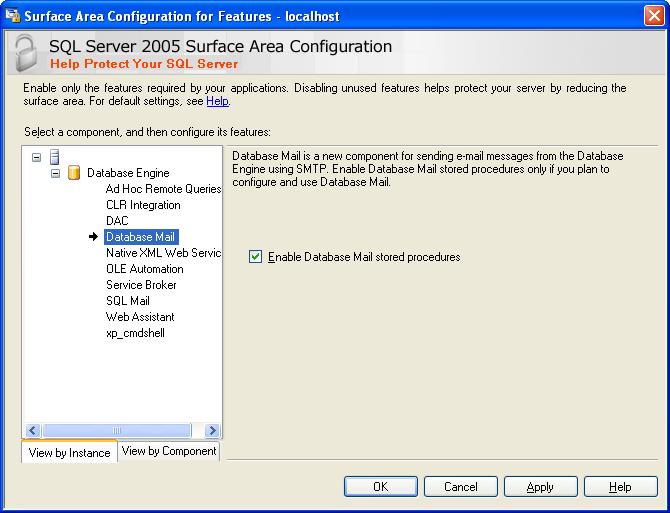Select SQL Mail feature
The width and height of the screenshot is (670, 513).
pyautogui.click(x=128, y=301)
